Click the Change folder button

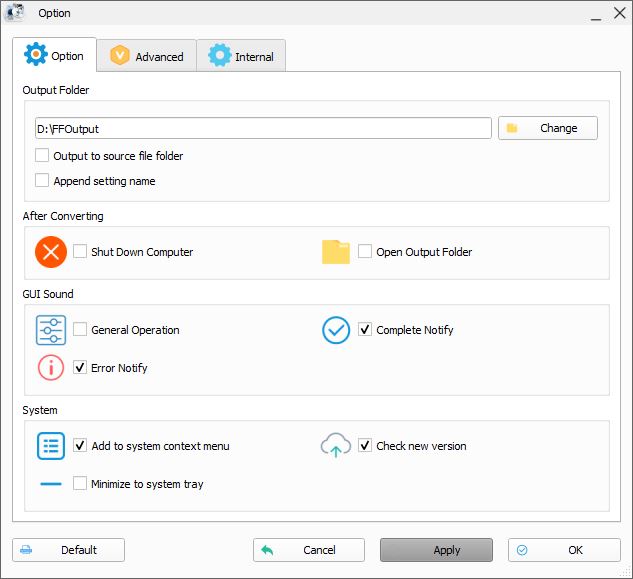point(548,128)
